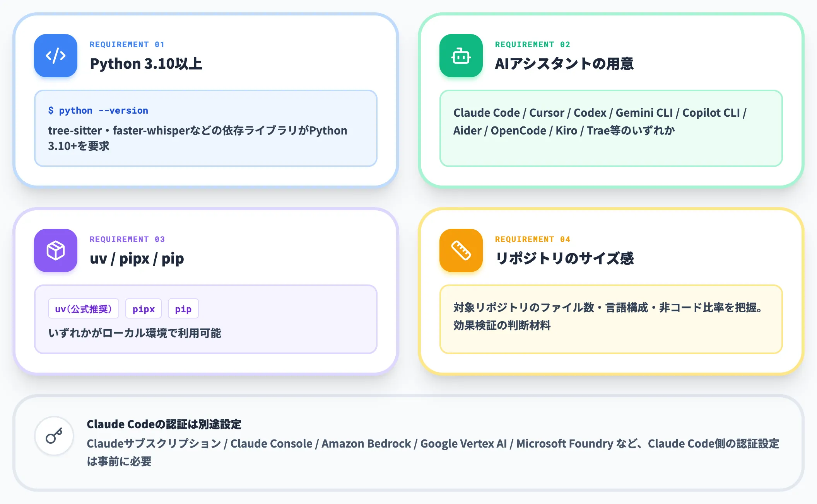Click the AI assistant list text box

[611, 128]
